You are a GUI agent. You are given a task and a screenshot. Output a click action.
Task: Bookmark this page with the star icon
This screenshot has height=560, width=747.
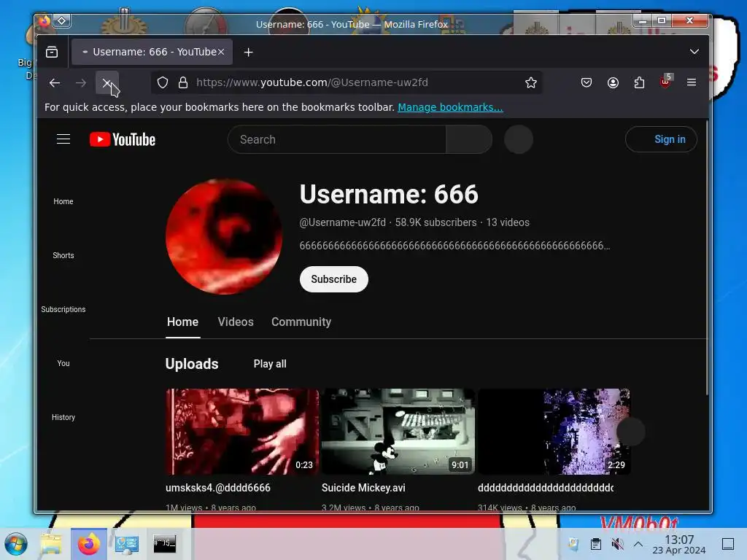[x=531, y=83]
